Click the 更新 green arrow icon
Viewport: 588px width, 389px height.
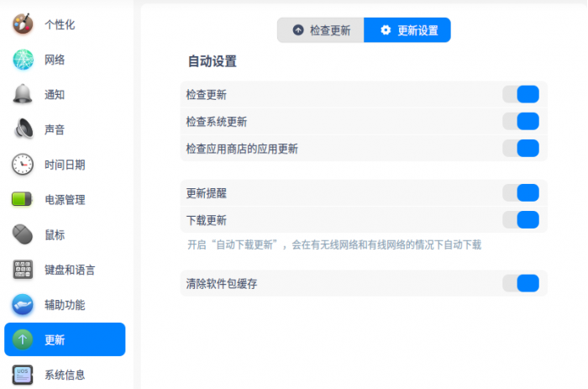pos(23,339)
